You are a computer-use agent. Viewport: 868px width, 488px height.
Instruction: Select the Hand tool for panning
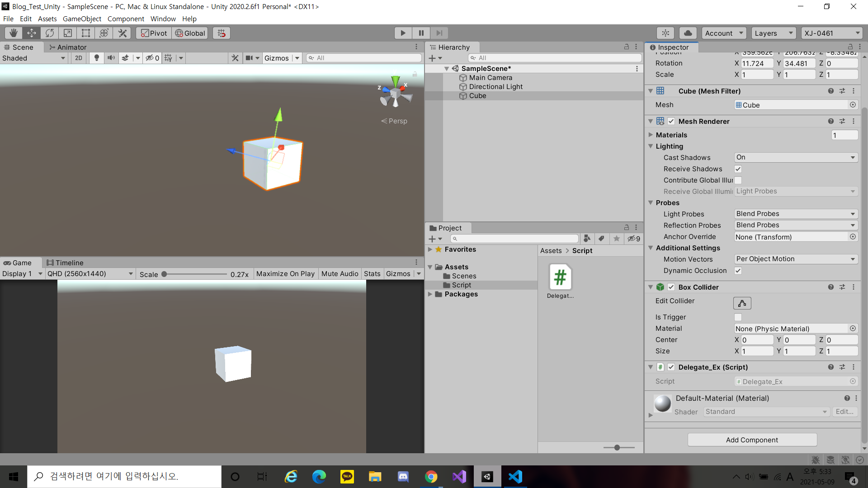pos(13,33)
